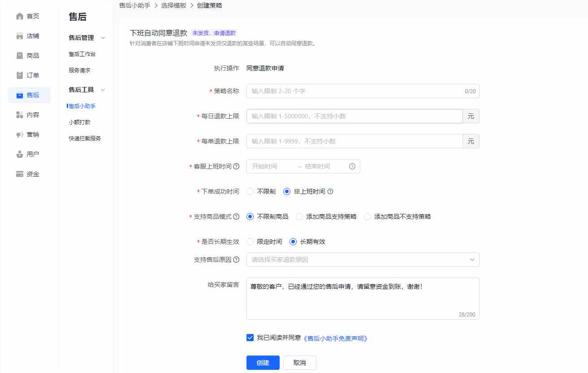The height and width of the screenshot is (373, 588).
Task: Click the 营销 megaphone icon
Action: point(19,134)
